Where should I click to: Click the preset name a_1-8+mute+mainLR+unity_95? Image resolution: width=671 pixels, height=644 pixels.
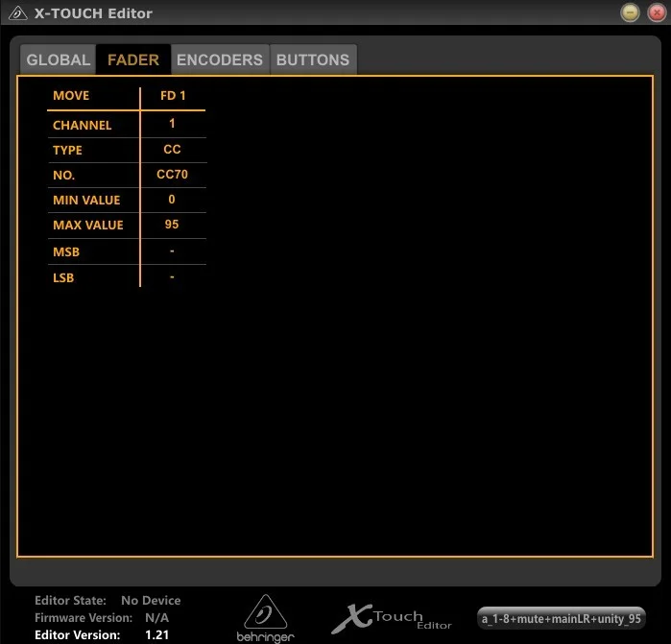561,618
